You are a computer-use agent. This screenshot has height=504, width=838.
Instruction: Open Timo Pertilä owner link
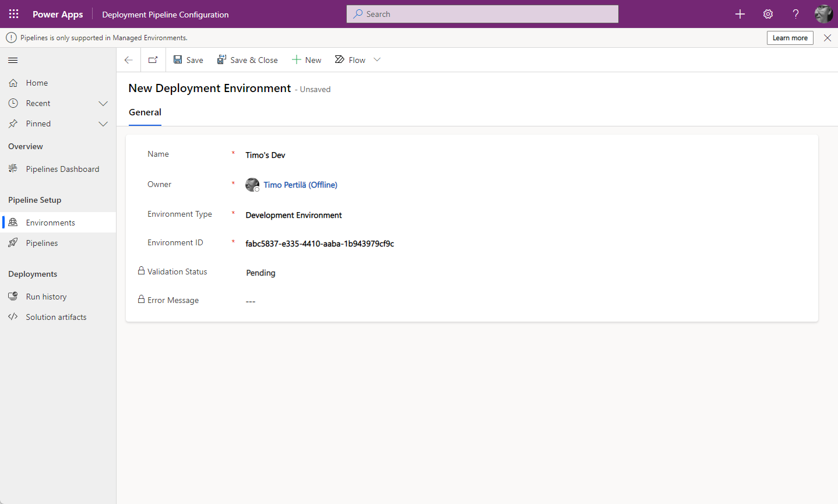[x=300, y=185]
